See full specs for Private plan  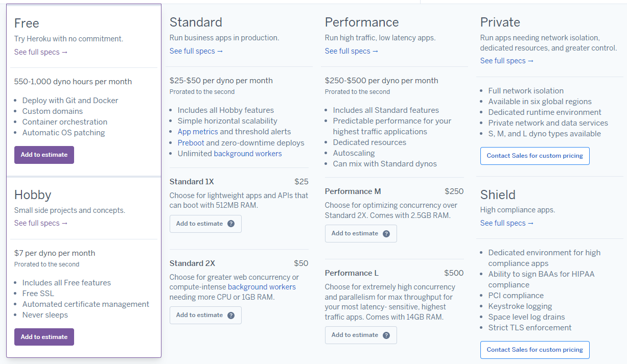click(507, 61)
